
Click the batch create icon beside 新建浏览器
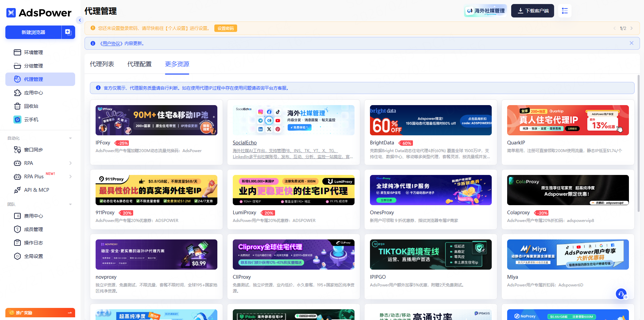tap(68, 32)
